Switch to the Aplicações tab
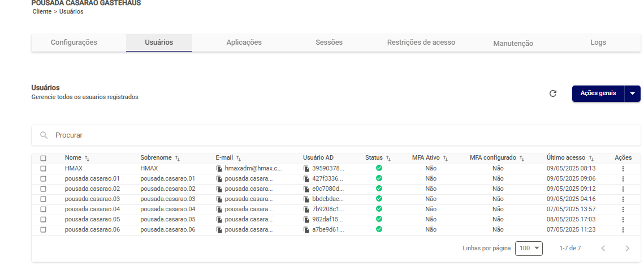644x265 pixels. coord(244,42)
